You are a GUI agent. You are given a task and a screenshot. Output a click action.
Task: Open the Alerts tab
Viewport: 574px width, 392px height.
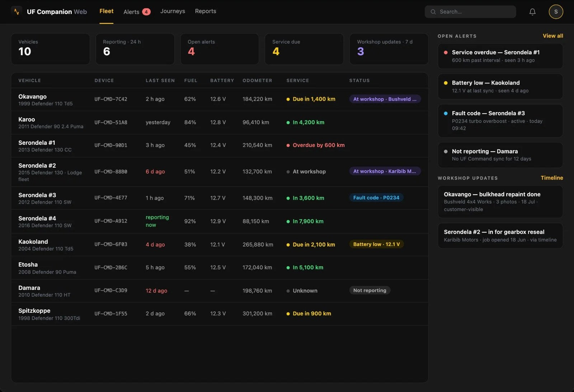coord(137,12)
